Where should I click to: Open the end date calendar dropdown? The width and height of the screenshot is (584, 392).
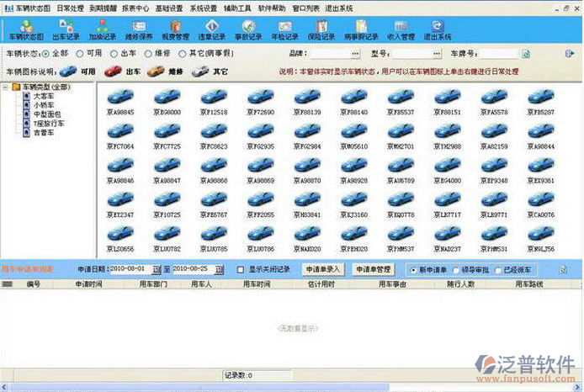[220, 269]
